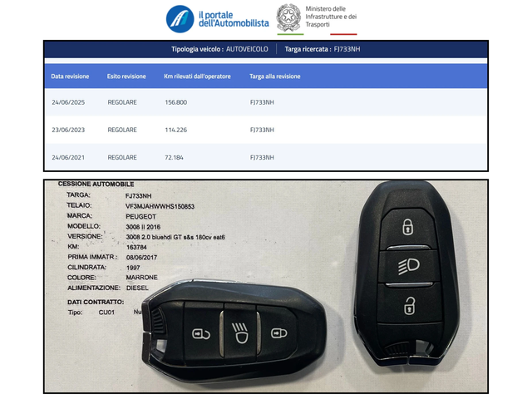Click the Ministero delle Infrastrutture emblem
532x399 pixels.
coord(288,17)
